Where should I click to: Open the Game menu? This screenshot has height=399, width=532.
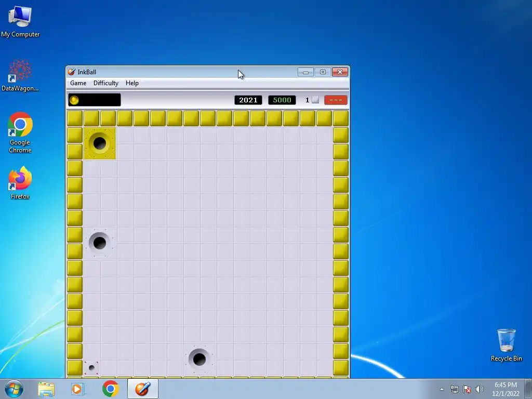point(78,83)
